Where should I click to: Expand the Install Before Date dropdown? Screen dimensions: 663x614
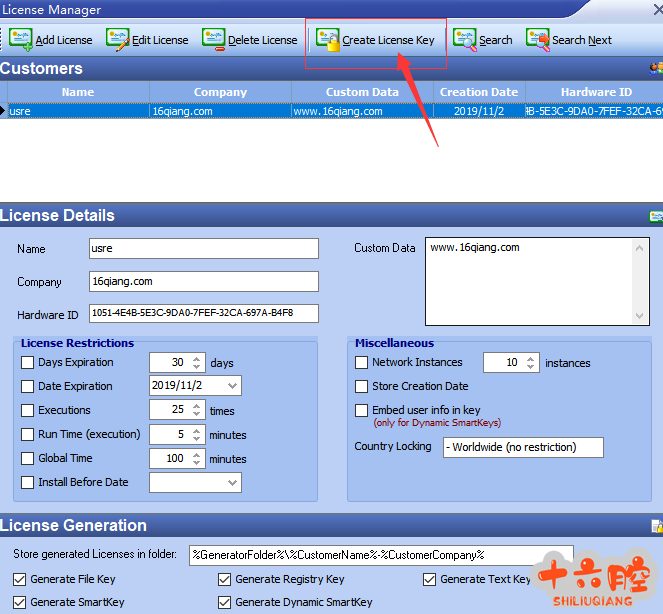[232, 482]
